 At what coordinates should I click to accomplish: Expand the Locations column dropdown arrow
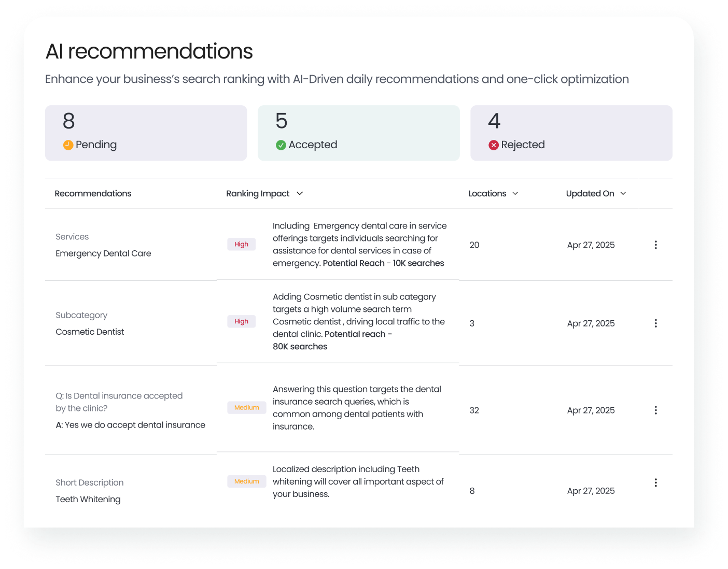pyautogui.click(x=515, y=193)
